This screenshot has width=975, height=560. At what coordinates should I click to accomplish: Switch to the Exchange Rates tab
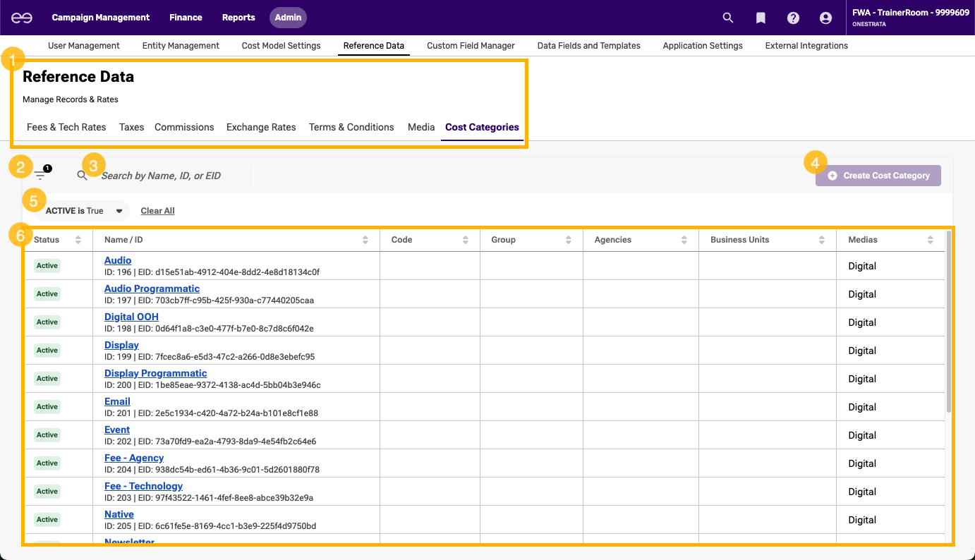[261, 128]
